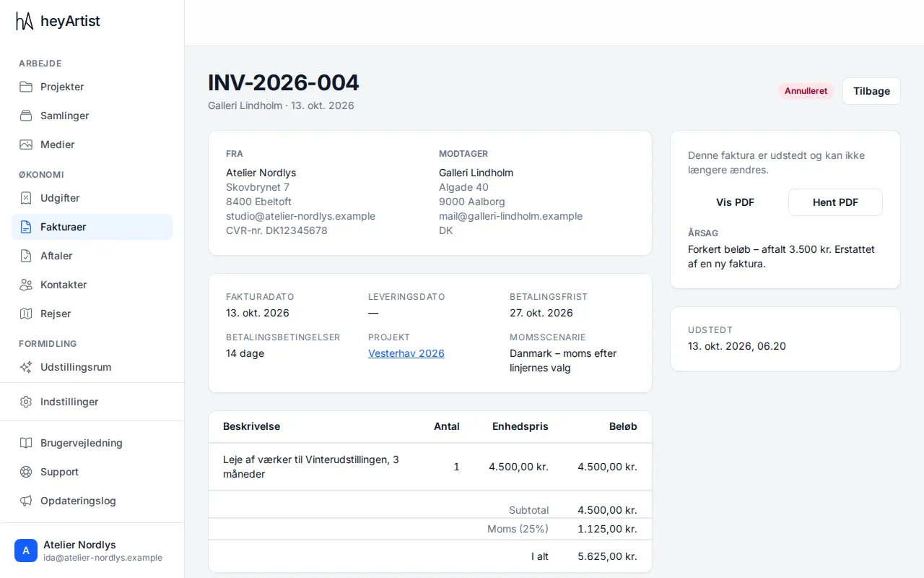
Task: Click the invoice title INV-2026-004
Action: 284,82
